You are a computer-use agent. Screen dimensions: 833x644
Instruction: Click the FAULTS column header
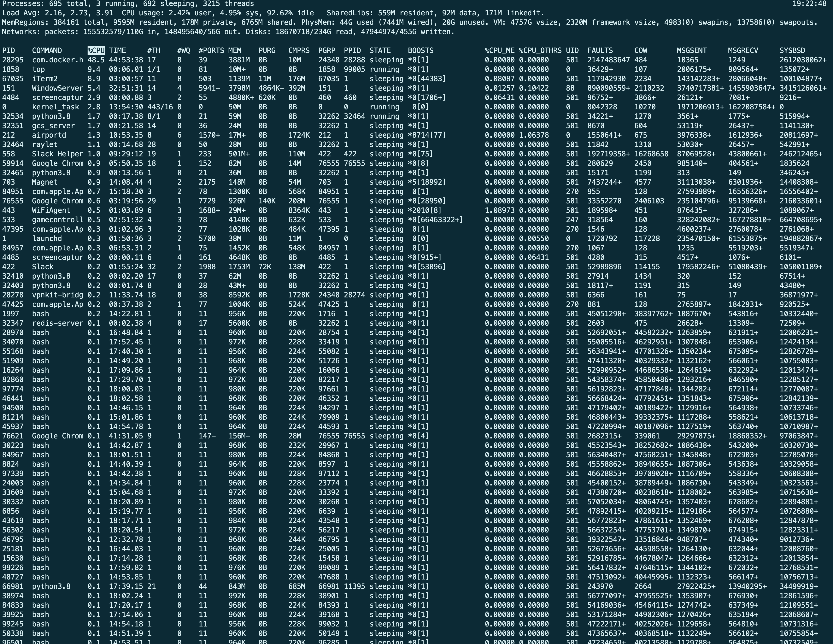point(600,50)
